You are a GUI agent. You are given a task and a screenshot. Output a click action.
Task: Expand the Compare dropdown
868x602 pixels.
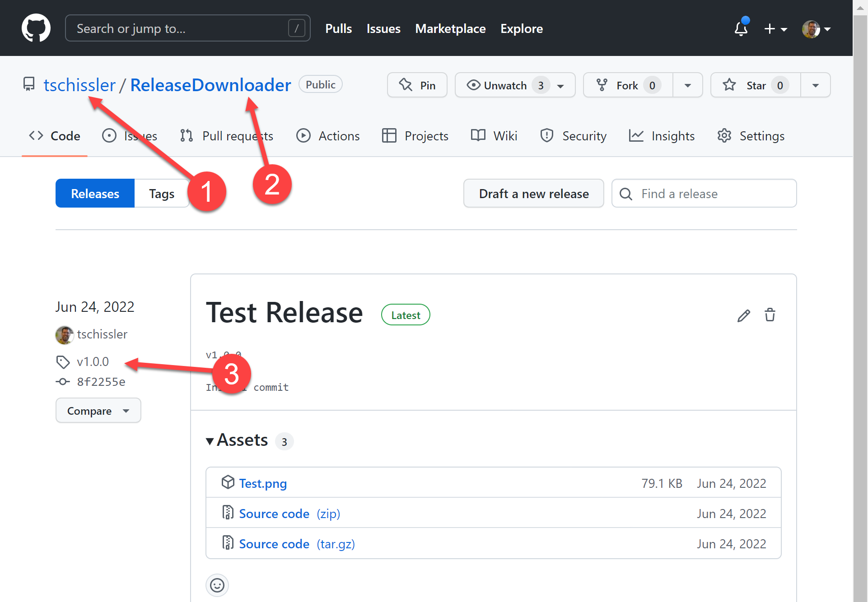pos(98,411)
